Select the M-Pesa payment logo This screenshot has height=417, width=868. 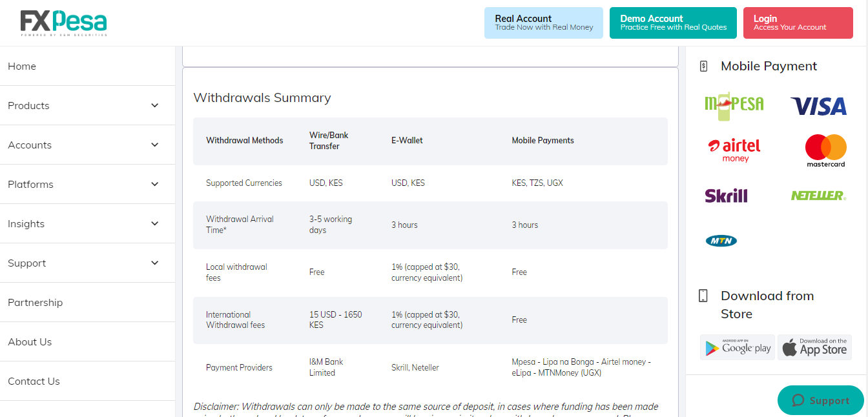pyautogui.click(x=734, y=106)
